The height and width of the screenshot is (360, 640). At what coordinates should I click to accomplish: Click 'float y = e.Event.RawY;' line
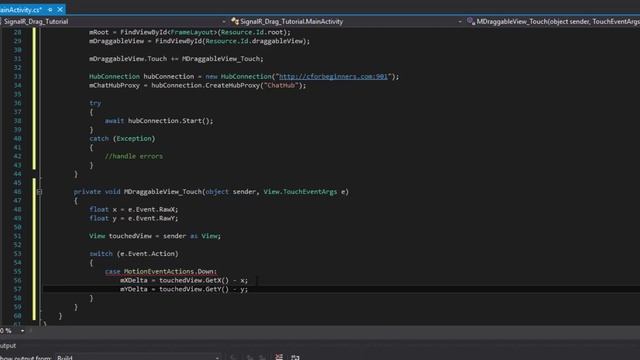(133, 218)
